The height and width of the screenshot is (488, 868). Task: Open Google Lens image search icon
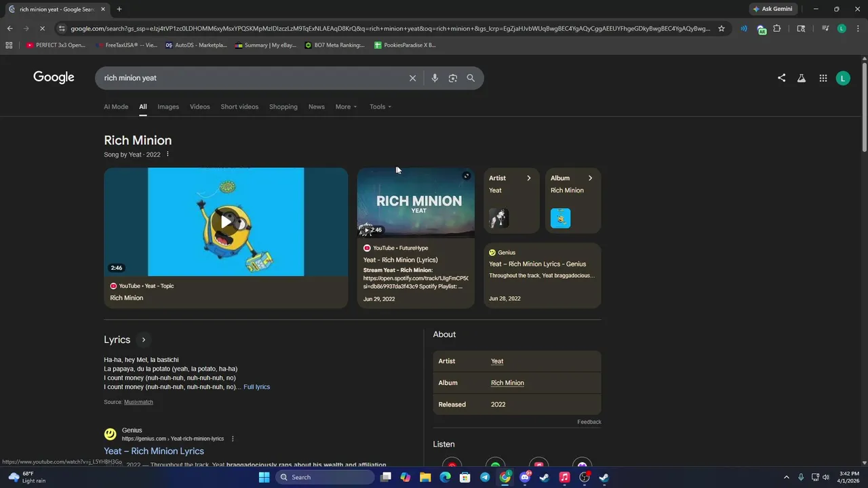(x=453, y=78)
